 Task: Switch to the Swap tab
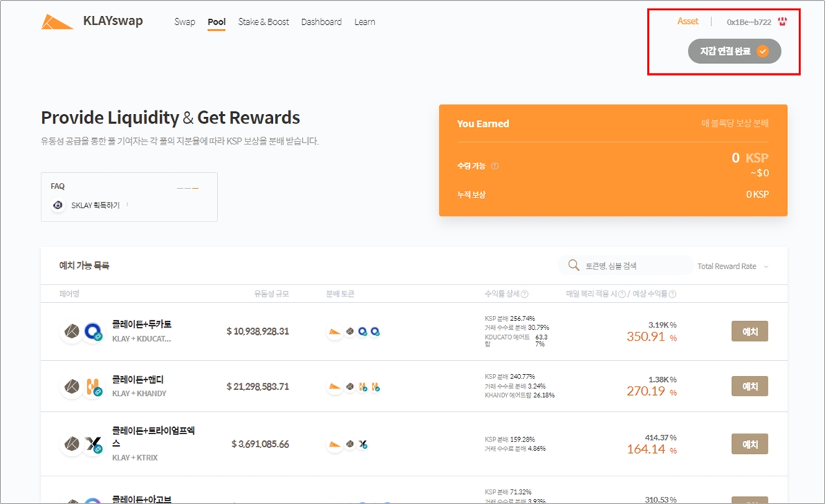pos(184,22)
